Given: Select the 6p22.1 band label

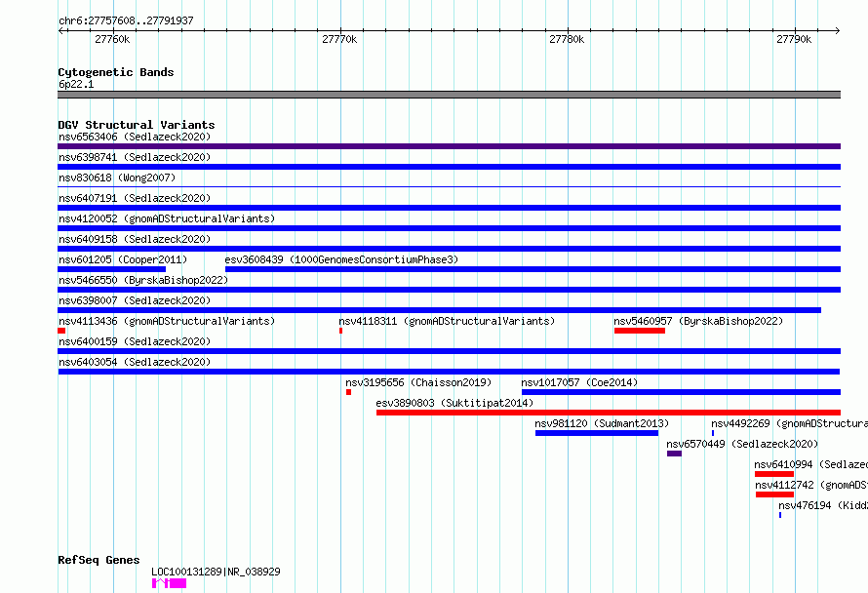Looking at the screenshot, I should (x=76, y=84).
